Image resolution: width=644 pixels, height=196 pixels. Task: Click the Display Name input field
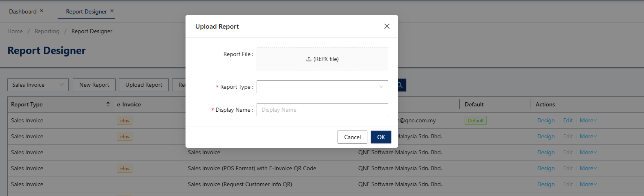[x=322, y=110]
